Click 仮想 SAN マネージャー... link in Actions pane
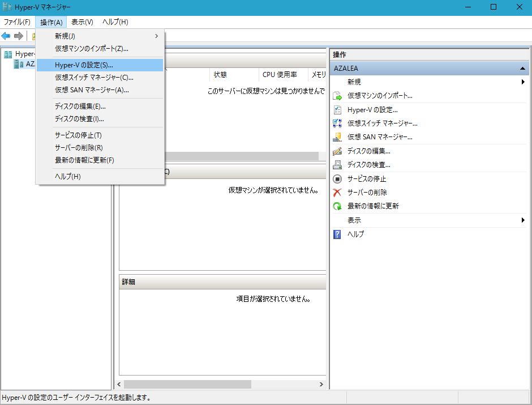Image resolution: width=532 pixels, height=405 pixels. (380, 137)
